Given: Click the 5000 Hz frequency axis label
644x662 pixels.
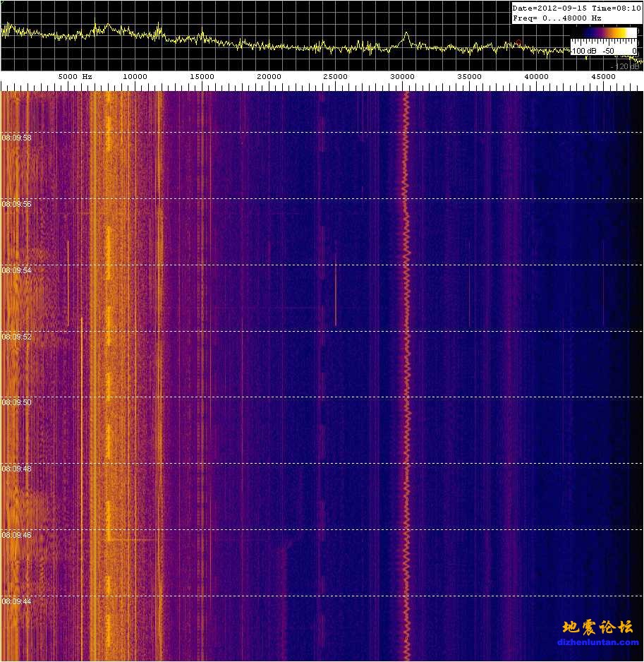Looking at the screenshot, I should point(75,76).
